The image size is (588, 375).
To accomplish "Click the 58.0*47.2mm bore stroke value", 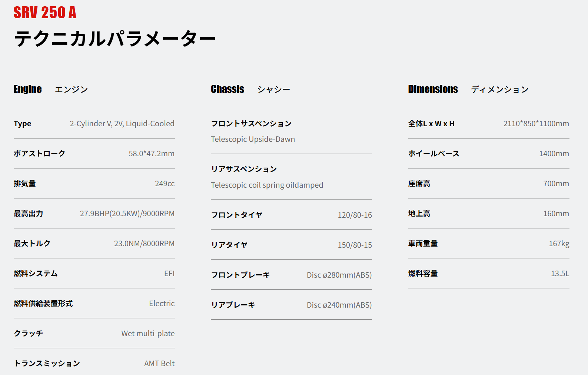I will click(x=152, y=154).
